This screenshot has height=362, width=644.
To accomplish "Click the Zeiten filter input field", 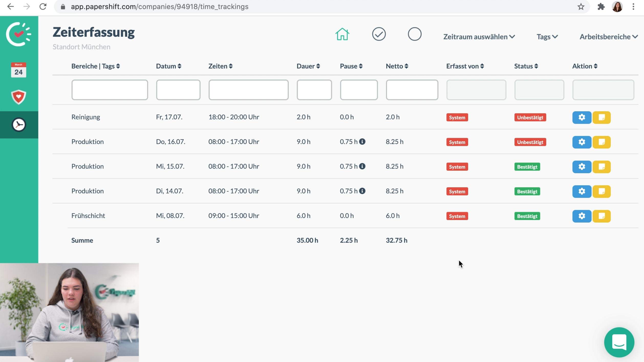I will [x=248, y=90].
